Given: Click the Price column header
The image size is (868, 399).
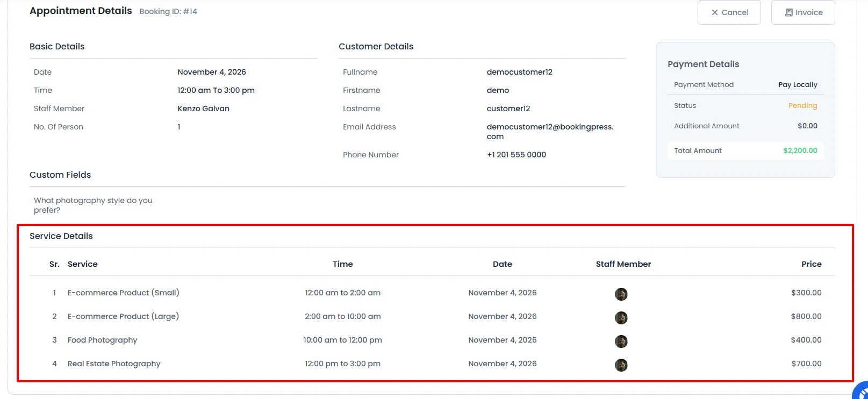Looking at the screenshot, I should (812, 264).
